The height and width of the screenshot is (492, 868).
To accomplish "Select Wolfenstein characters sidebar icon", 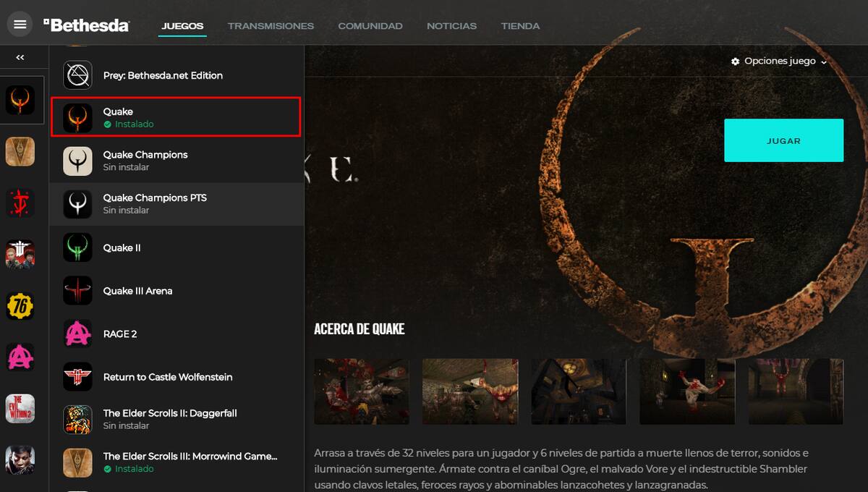I will click(20, 254).
